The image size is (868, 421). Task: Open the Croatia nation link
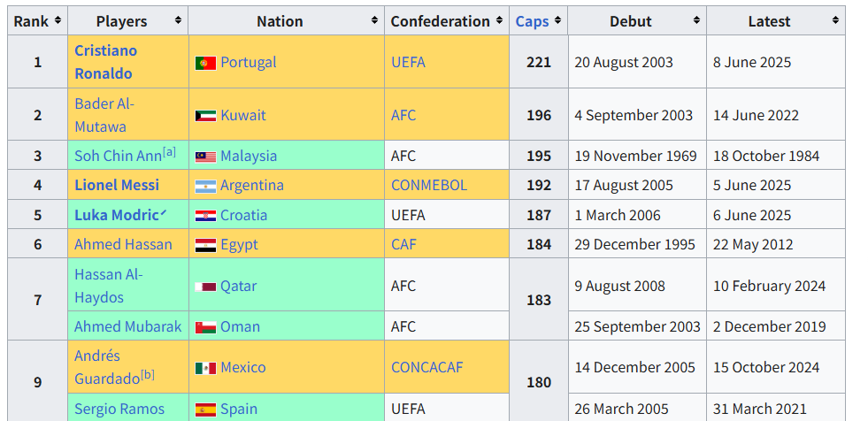243,215
